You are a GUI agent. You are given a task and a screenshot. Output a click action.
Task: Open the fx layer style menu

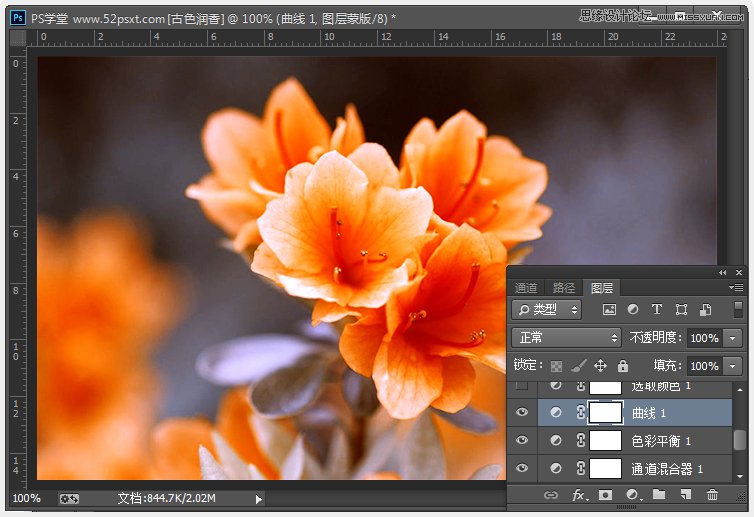point(579,495)
